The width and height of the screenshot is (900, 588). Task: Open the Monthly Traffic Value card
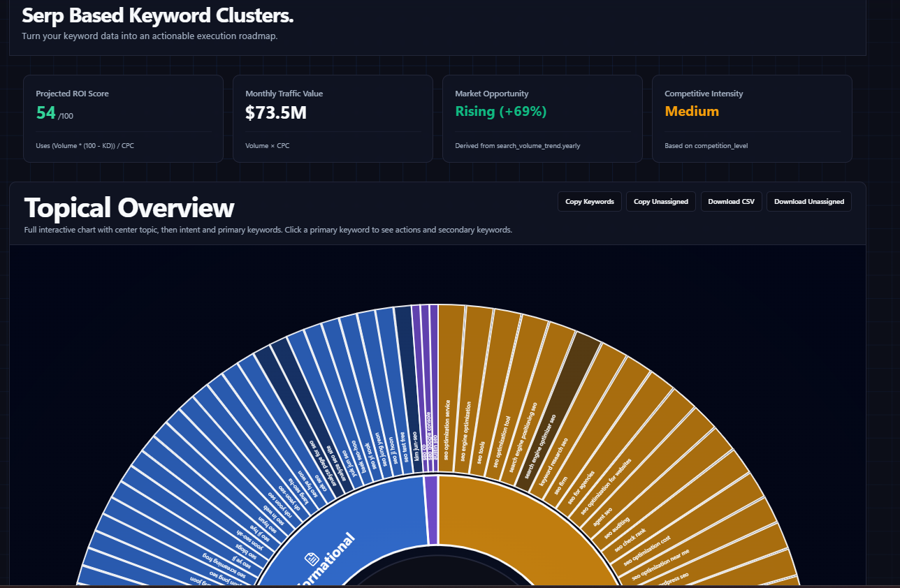pos(333,119)
